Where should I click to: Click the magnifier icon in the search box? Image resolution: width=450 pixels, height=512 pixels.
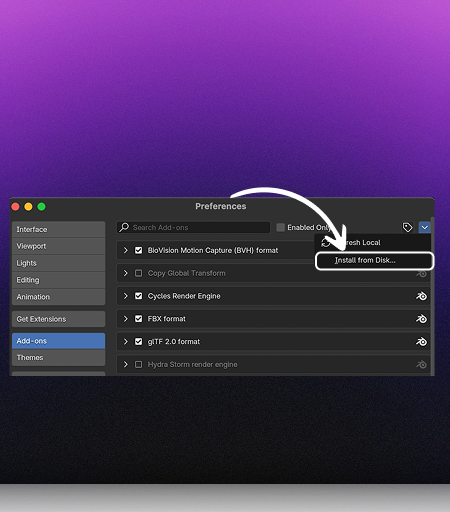pos(124,227)
